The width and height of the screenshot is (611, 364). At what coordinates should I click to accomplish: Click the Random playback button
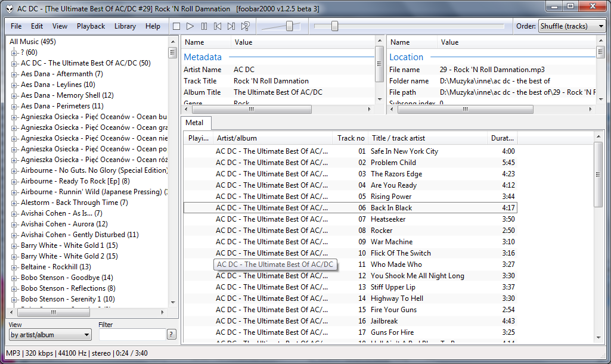[x=245, y=26]
